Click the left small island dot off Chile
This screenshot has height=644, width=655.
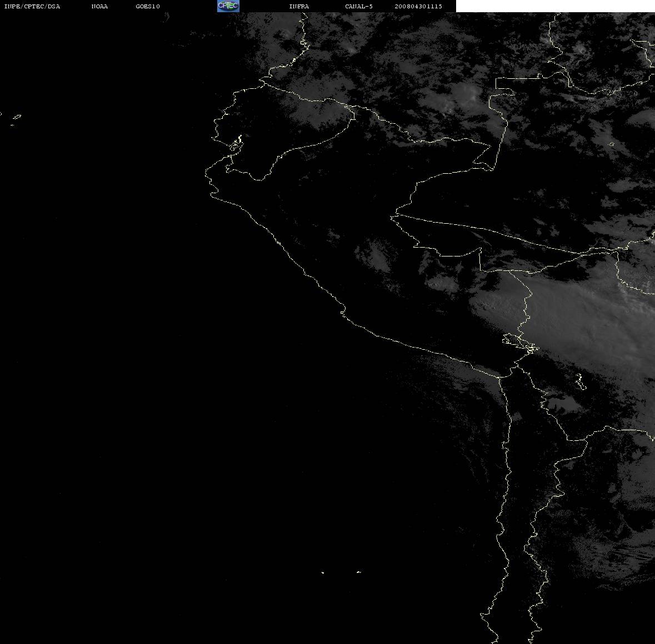tap(323, 572)
